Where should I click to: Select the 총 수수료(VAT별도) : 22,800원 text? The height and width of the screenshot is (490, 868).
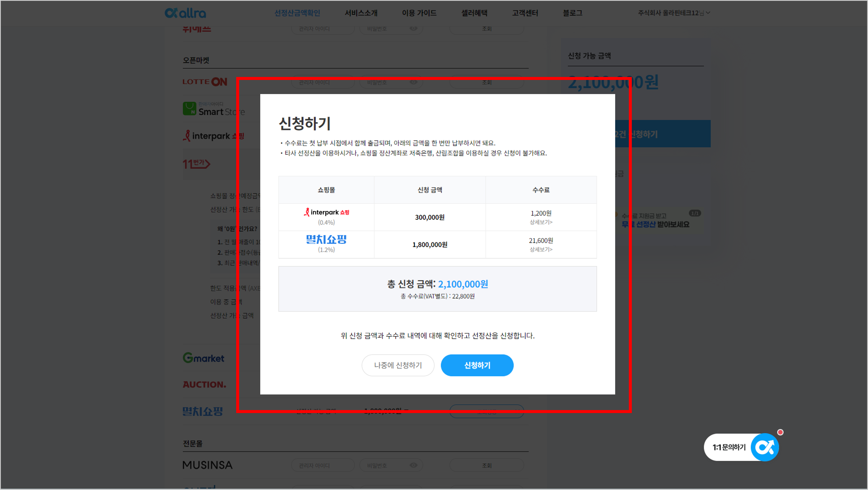point(437,296)
